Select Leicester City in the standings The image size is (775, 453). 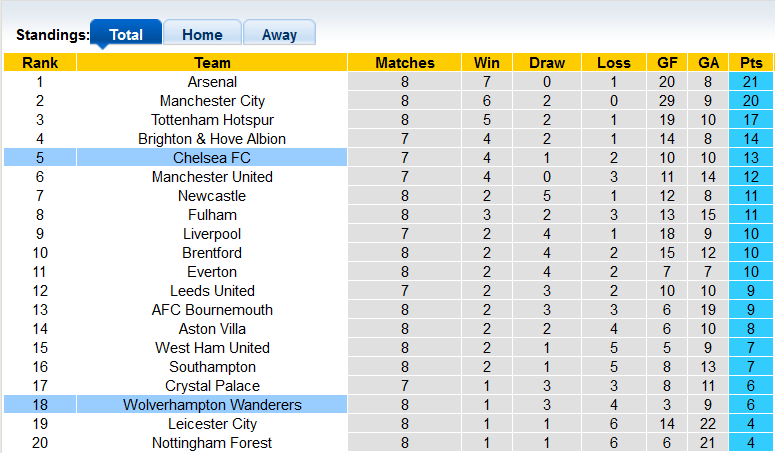point(212,424)
